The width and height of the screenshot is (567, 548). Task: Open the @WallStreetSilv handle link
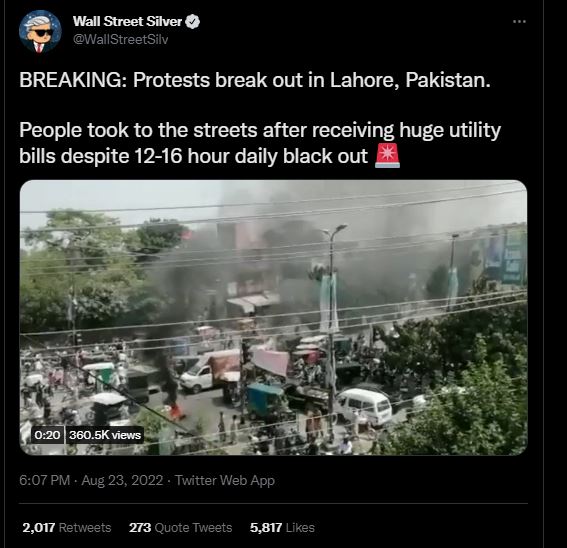coord(120,39)
